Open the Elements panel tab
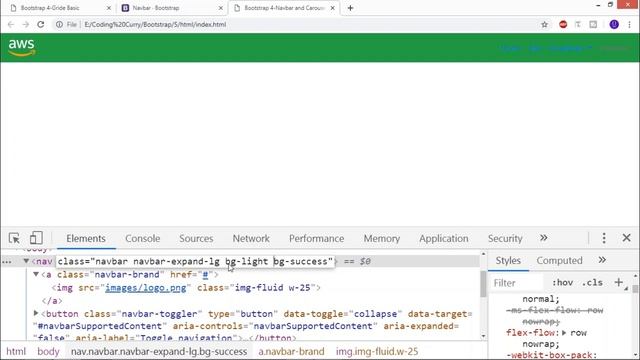 pos(86,238)
